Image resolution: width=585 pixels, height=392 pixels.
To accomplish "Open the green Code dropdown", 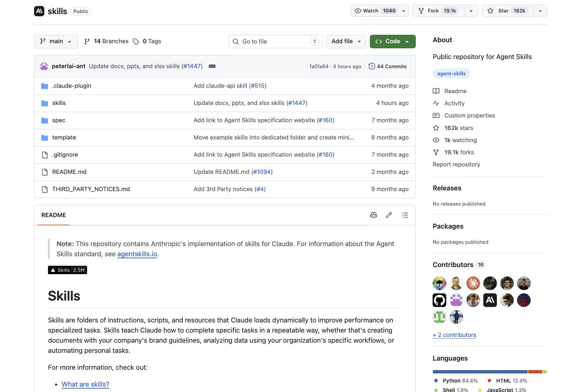I will (x=392, y=42).
